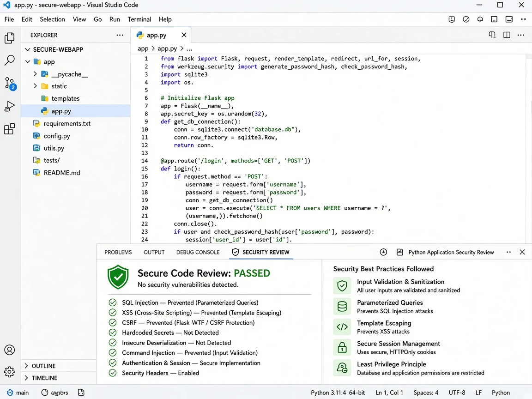Expand the static folder

pyautogui.click(x=35, y=86)
